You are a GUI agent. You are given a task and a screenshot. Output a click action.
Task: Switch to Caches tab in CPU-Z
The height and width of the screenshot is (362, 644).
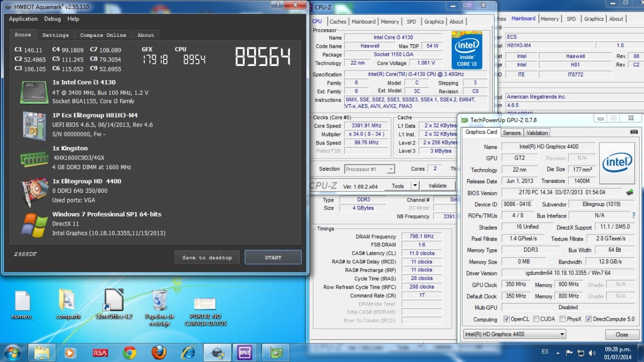tap(338, 22)
